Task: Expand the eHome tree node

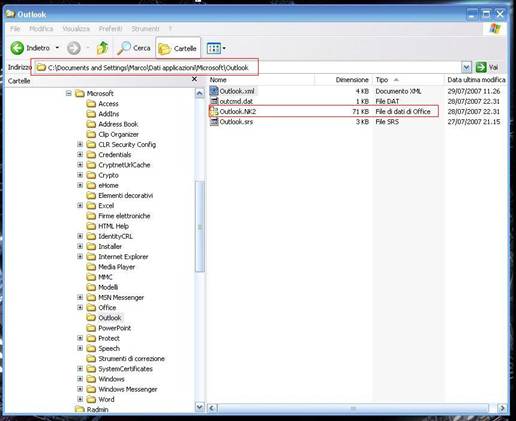Action: point(80,185)
